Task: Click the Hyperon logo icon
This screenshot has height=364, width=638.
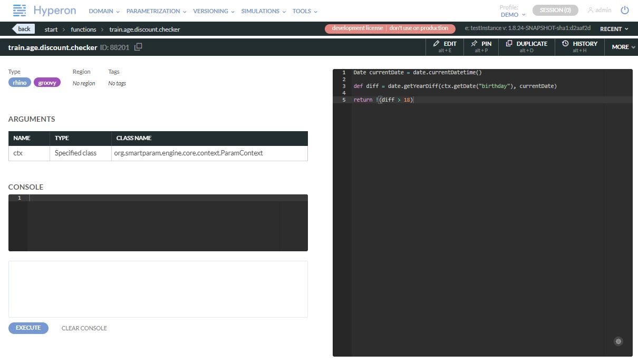Action: coord(20,10)
